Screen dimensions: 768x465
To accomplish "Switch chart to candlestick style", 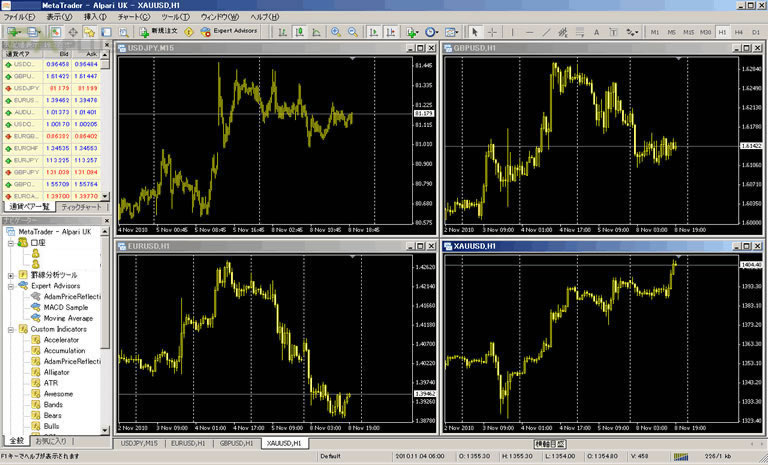I will point(299,32).
